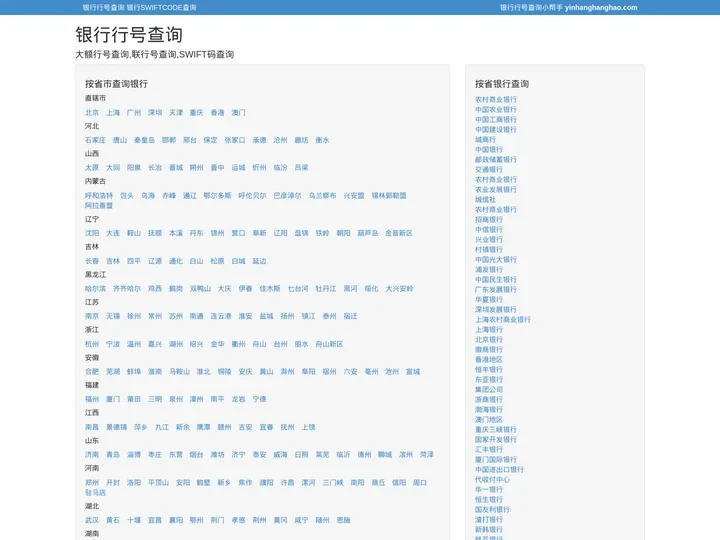The height and width of the screenshot is (540, 720).
Task: Open the 舟山新区 link
Action: tap(329, 344)
